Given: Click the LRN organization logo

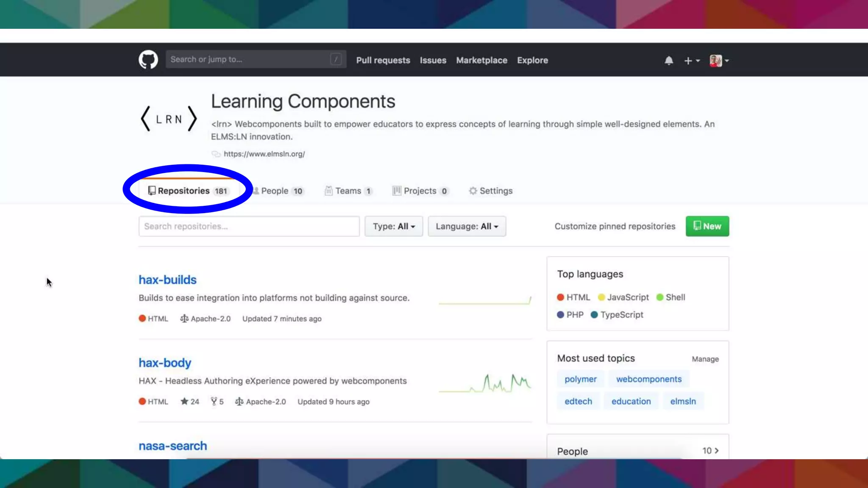Looking at the screenshot, I should [169, 119].
